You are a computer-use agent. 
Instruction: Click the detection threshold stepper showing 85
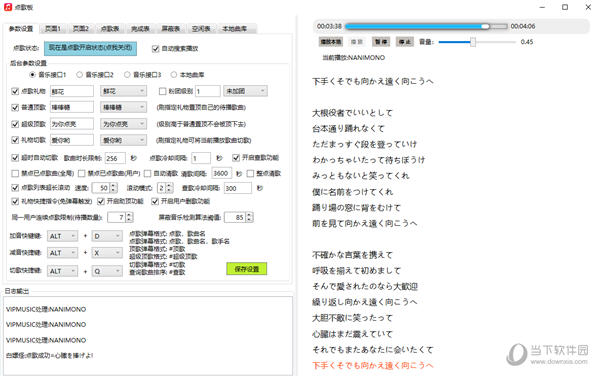tap(239, 217)
